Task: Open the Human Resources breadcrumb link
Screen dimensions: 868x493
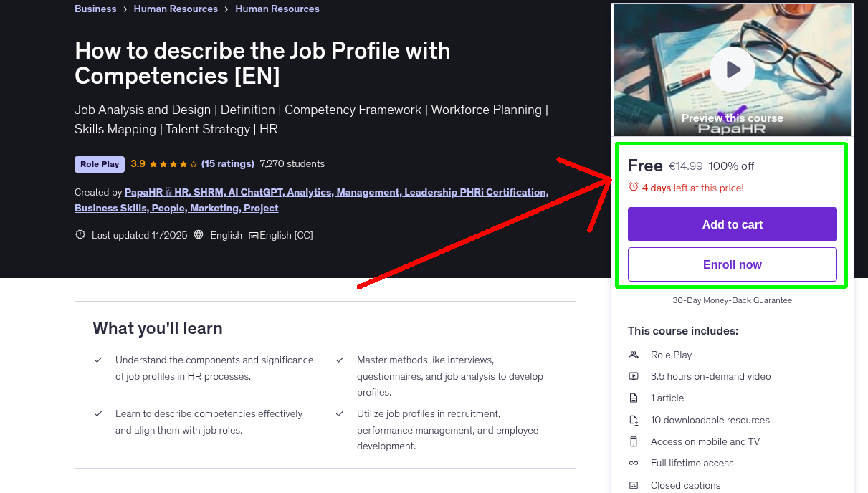Action: 176,9
